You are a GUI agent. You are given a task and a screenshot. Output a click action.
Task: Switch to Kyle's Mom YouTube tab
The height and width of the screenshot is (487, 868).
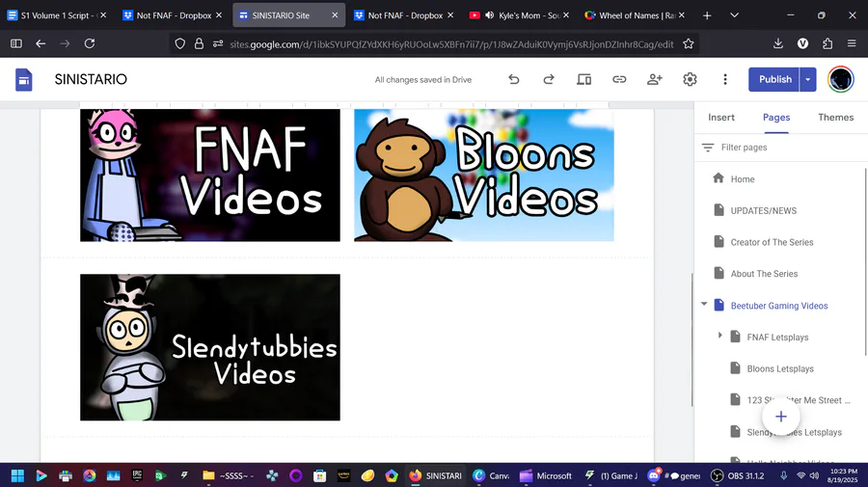click(519, 15)
